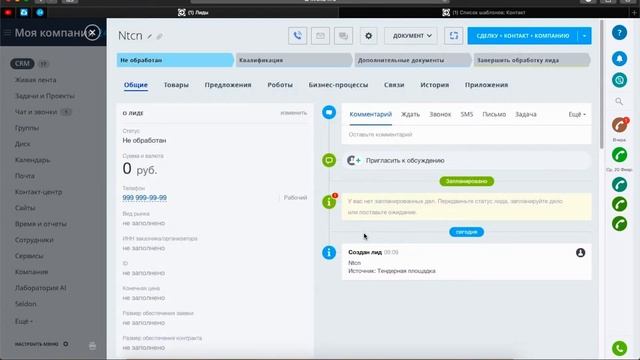Viewport: 640px width, 360px height.
Task: Click the teal round icon below the bell
Action: (619, 80)
